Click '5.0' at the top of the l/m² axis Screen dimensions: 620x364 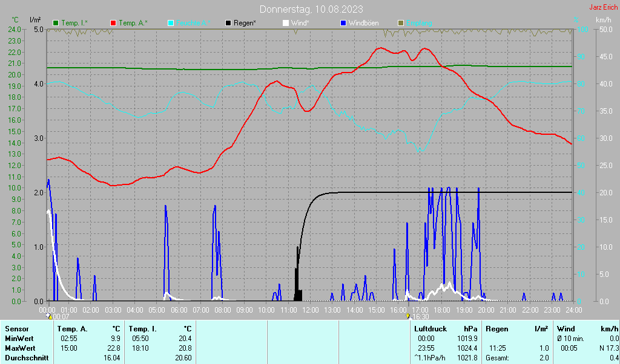[x=38, y=30]
